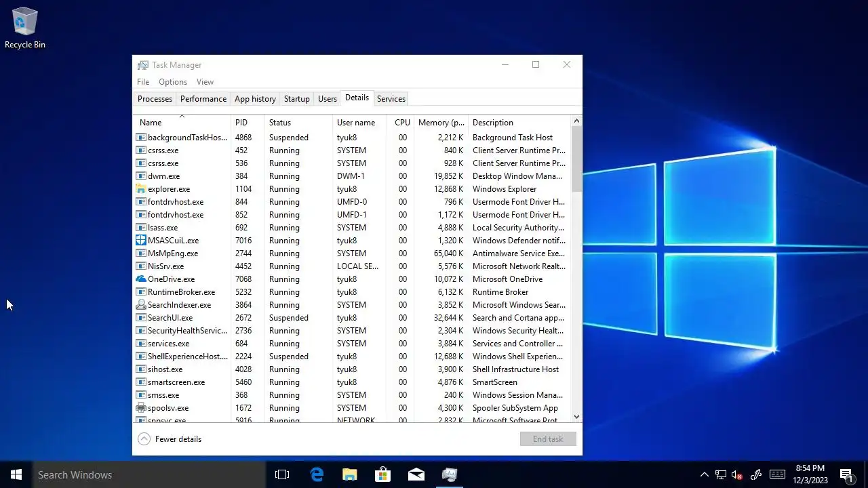Select the SecurityHealthService process row
This screenshot has height=488, width=868.
point(352,331)
